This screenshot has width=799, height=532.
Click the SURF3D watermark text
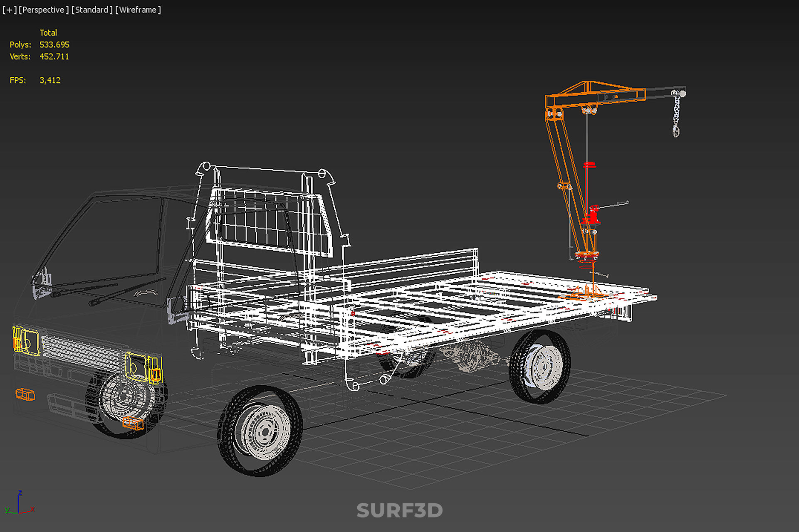coord(399,510)
